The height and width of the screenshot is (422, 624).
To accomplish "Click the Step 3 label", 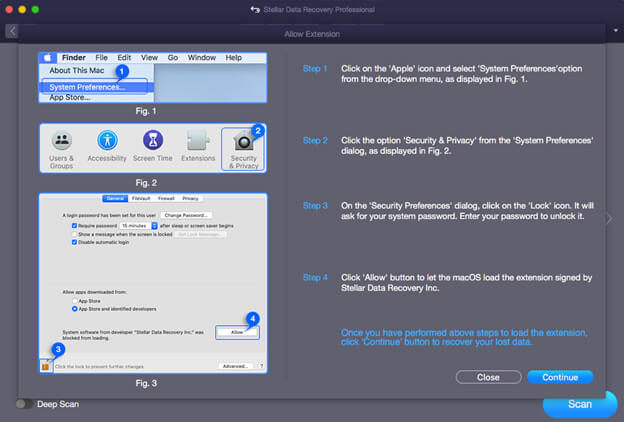I will [315, 205].
